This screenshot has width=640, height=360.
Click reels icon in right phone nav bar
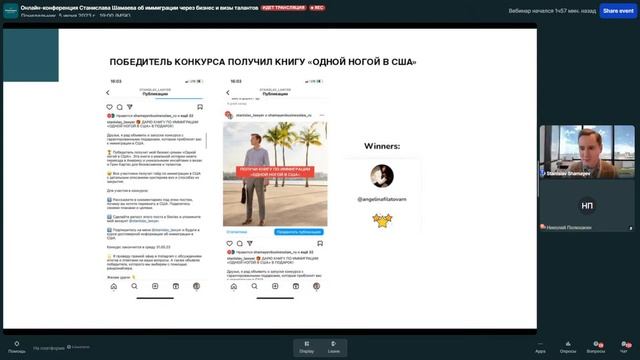coord(296,287)
